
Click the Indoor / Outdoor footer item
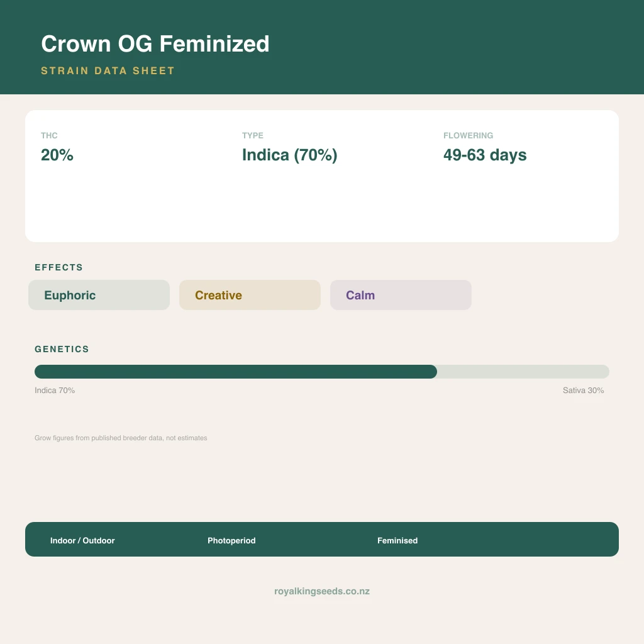point(82,540)
